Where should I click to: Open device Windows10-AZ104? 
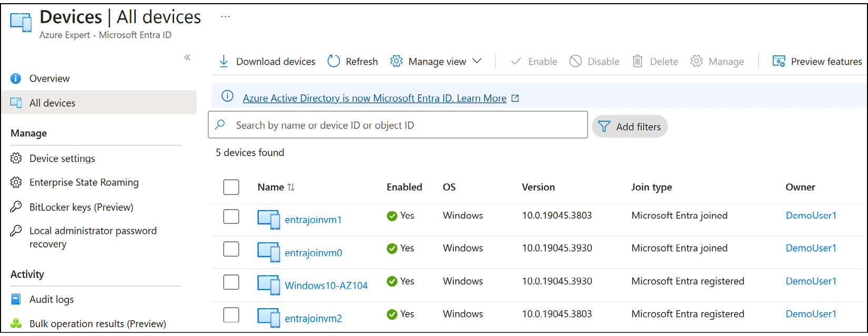(x=326, y=285)
